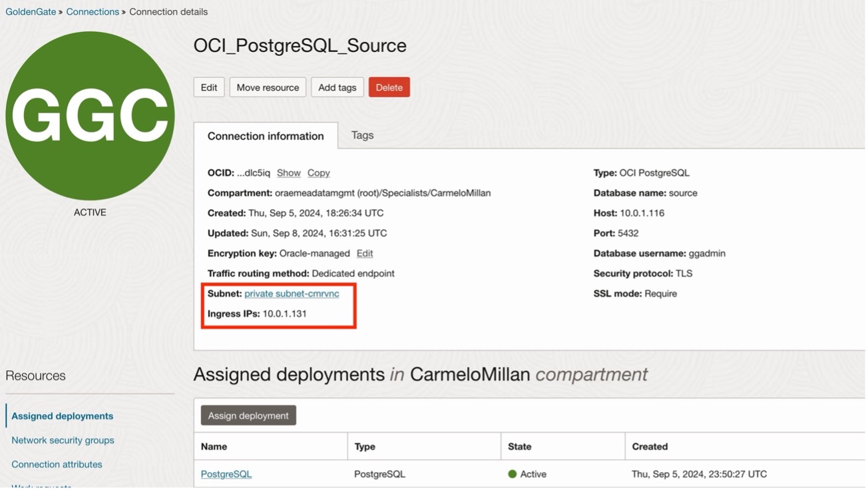Open Network security groups resource
868x490 pixels.
tap(63, 441)
